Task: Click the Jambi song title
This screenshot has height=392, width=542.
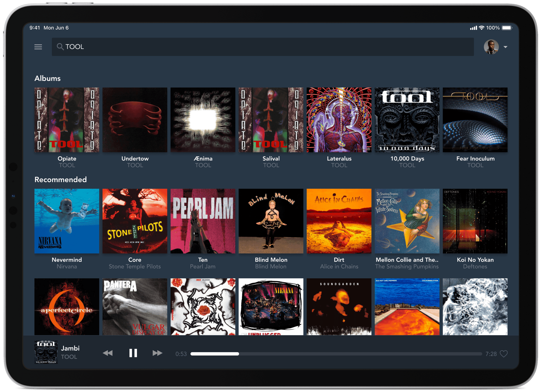Action: click(70, 349)
